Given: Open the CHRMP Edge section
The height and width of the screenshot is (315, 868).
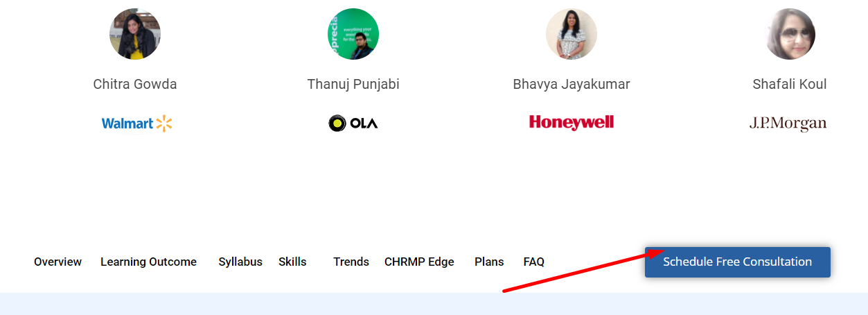Looking at the screenshot, I should click(x=419, y=262).
